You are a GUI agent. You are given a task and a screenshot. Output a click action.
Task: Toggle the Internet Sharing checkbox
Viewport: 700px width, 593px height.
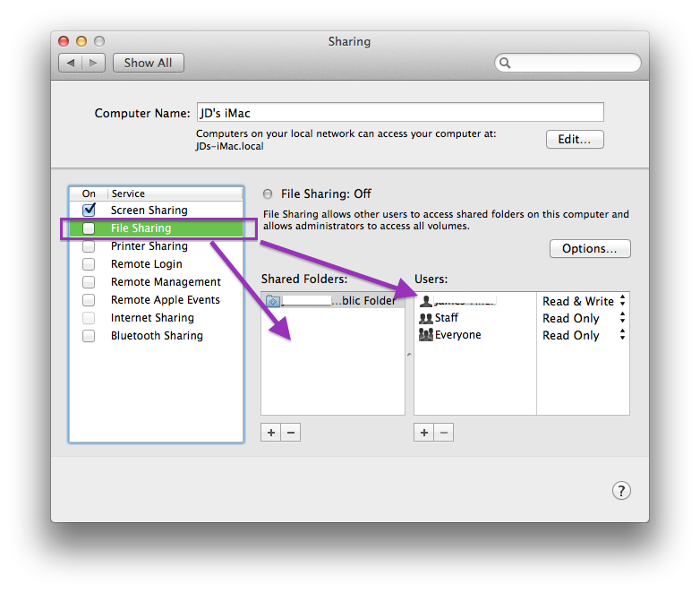pos(89,318)
